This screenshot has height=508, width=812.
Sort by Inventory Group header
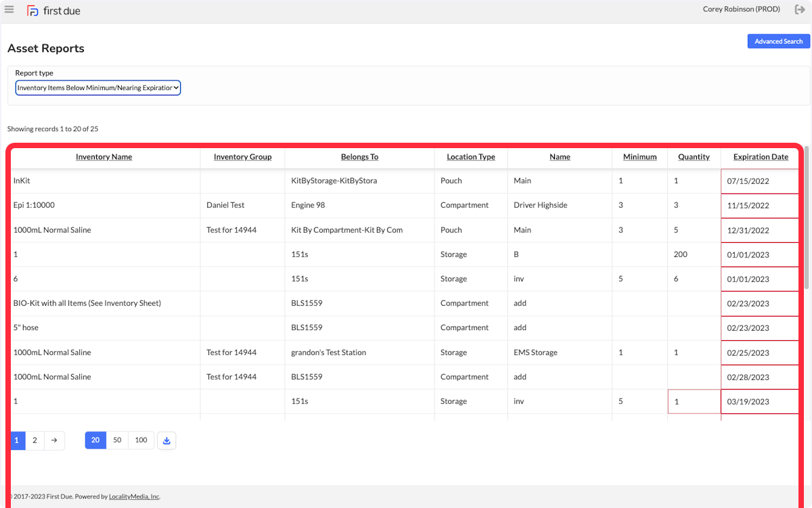click(x=242, y=157)
